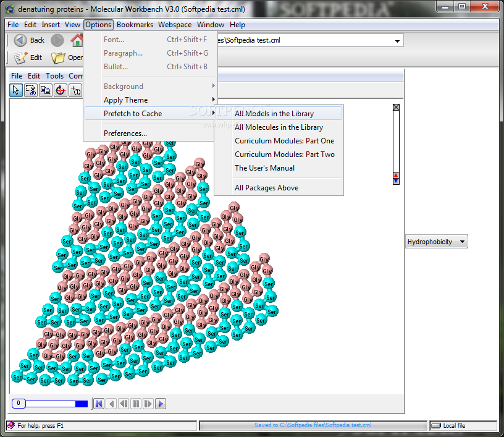Open the Hydrophobicity dropdown
504x437 pixels.
(x=437, y=242)
